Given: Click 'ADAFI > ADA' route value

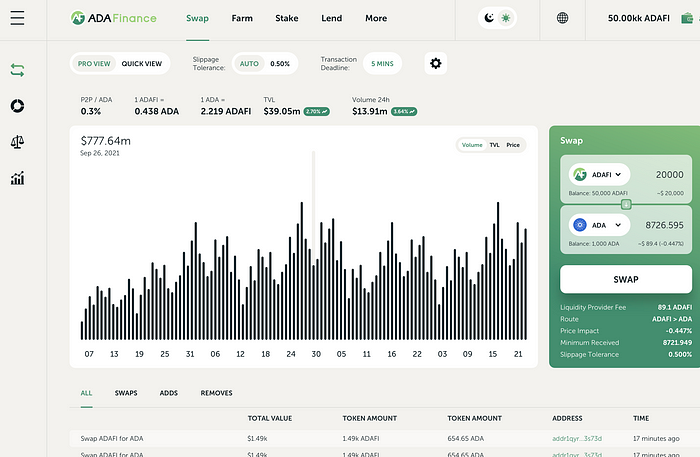Looking at the screenshot, I should pyautogui.click(x=672, y=319).
